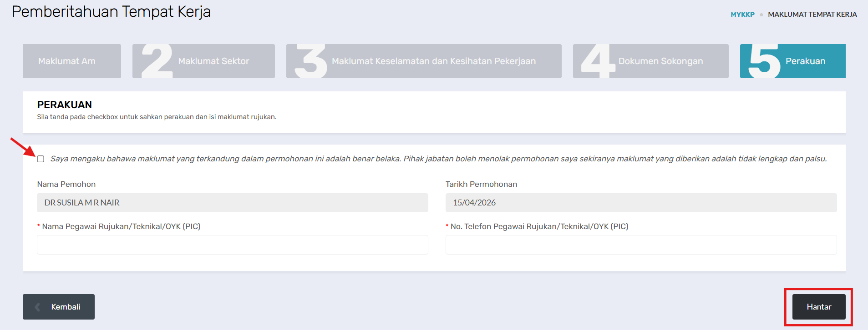Image resolution: width=868 pixels, height=330 pixels.
Task: Tick the declaration confirmation checkbox
Action: [41, 159]
